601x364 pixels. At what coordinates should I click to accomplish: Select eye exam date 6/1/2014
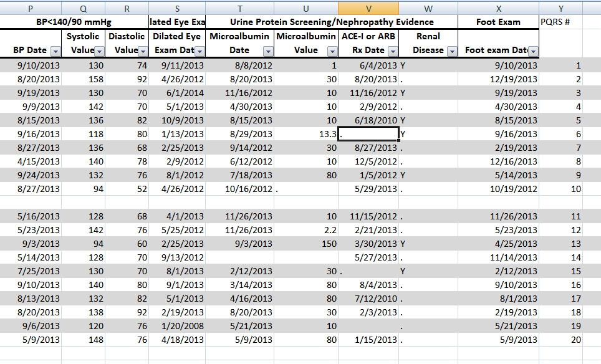(x=177, y=93)
